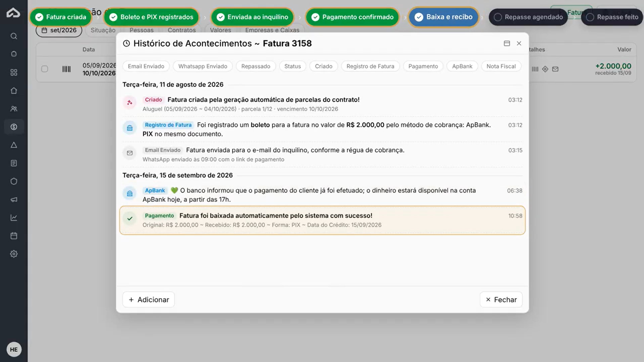Screen dimensions: 644x362
Task: Open the HE user avatar
Action: [x=14, y=350]
